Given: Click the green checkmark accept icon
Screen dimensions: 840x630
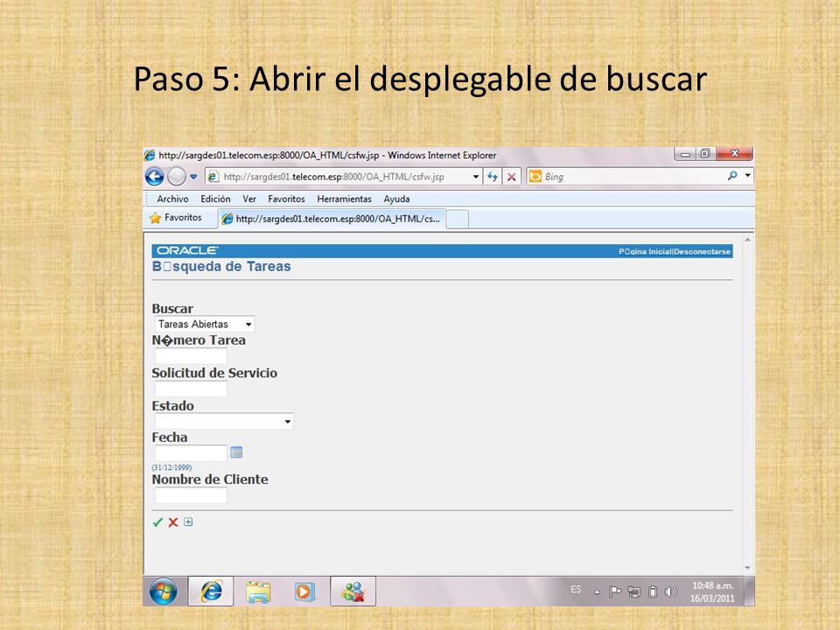Looking at the screenshot, I should (157, 522).
